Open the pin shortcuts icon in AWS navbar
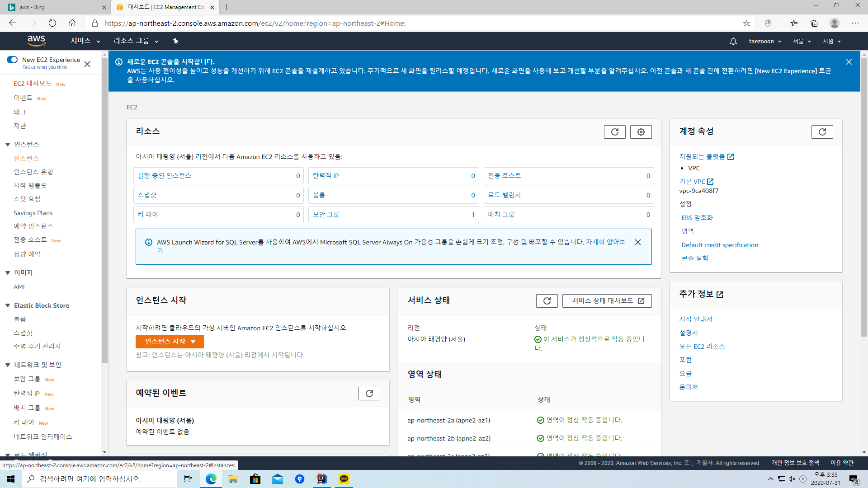 point(175,41)
